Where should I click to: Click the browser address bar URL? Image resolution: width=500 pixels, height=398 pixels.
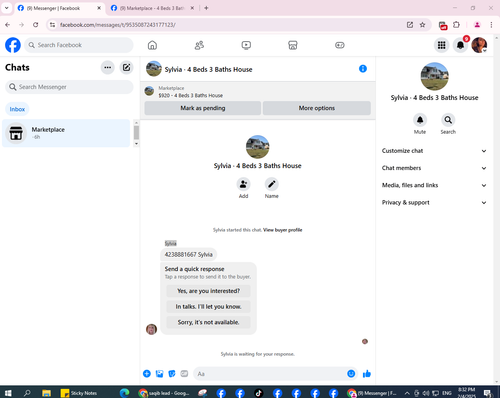click(x=118, y=25)
